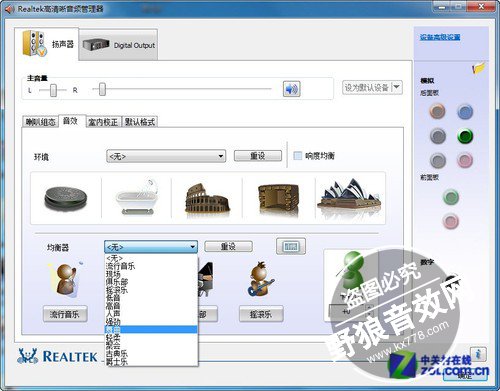Click the 流行音乐 preset button
The width and height of the screenshot is (500, 391).
65,314
